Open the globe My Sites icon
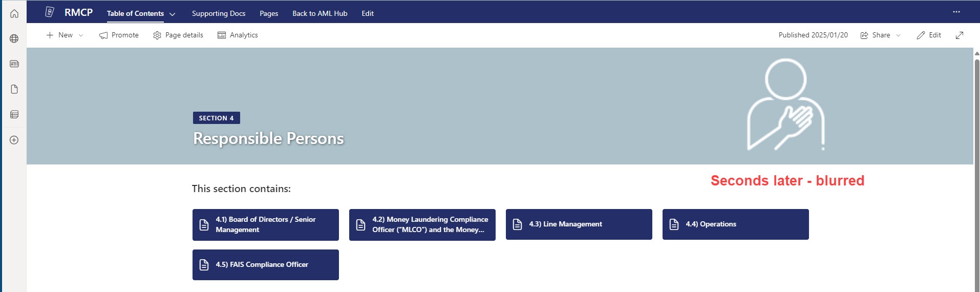980x292 pixels. point(14,38)
